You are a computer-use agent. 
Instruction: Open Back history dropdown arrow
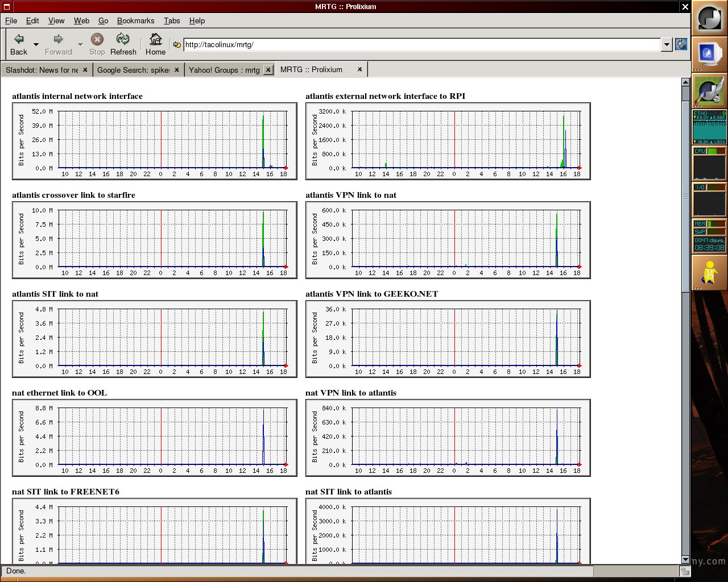36,44
